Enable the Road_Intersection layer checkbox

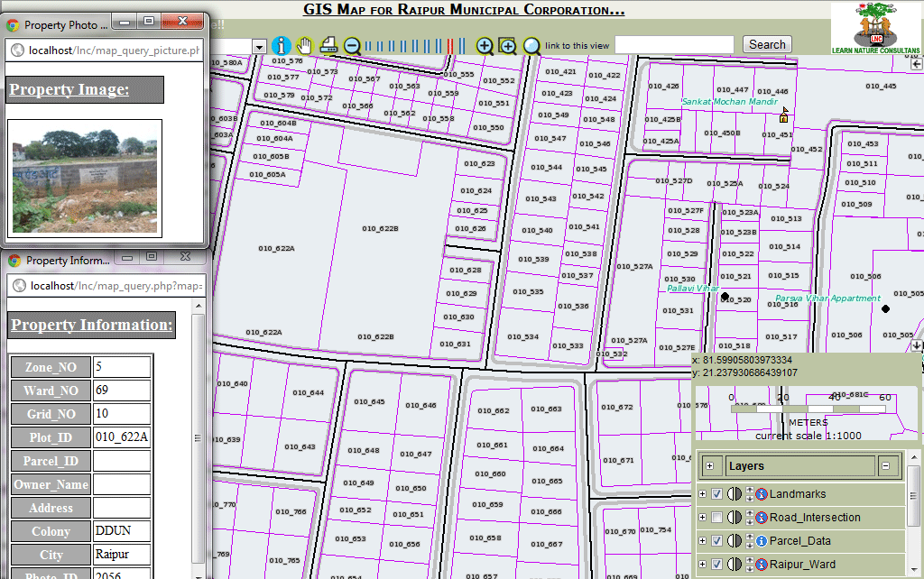point(716,517)
